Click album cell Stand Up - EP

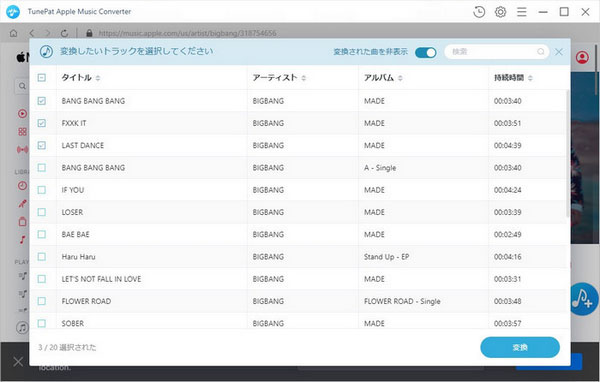(386, 256)
